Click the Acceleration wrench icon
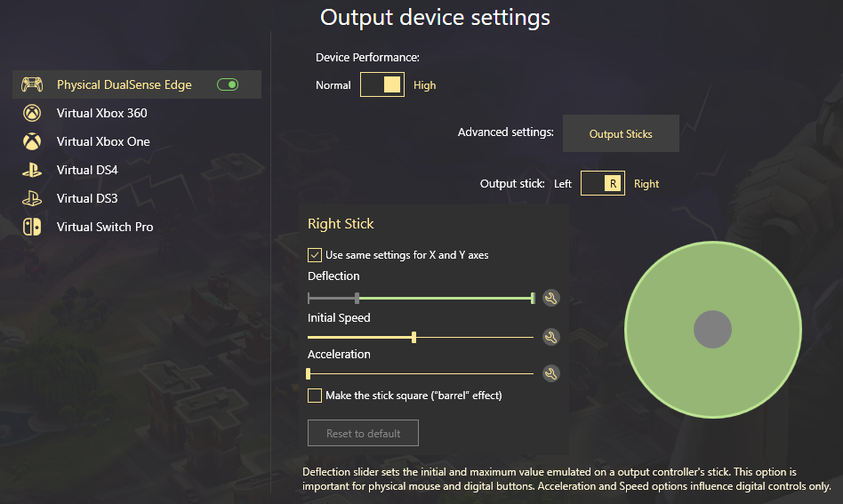Viewport: 843px width, 504px height. [550, 373]
